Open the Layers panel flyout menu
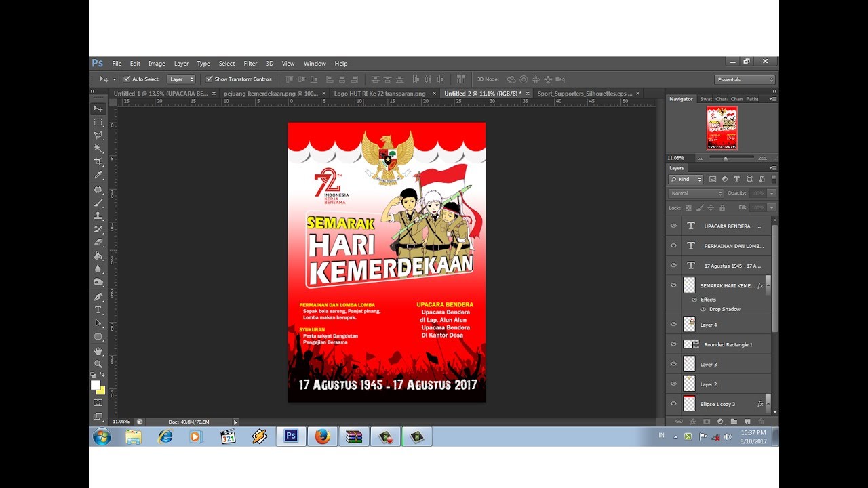 tap(772, 168)
